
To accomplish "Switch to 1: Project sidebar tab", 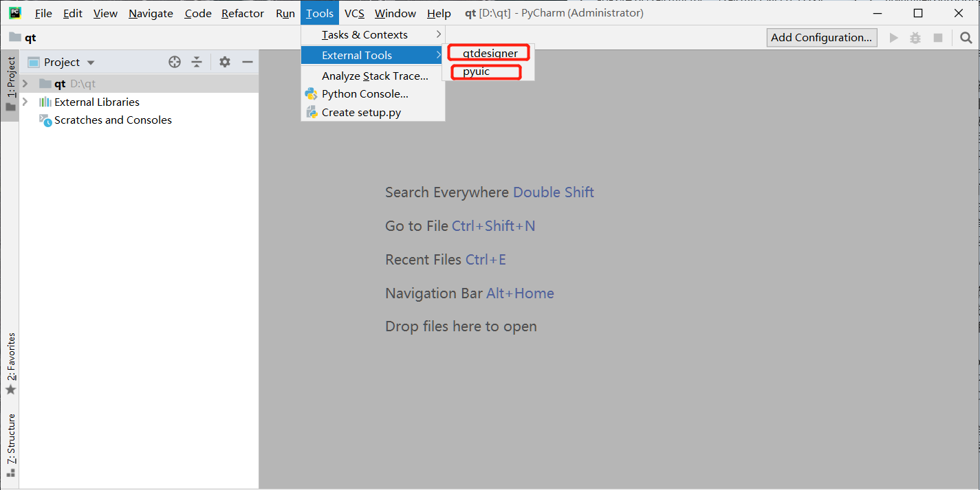I will pyautogui.click(x=10, y=85).
